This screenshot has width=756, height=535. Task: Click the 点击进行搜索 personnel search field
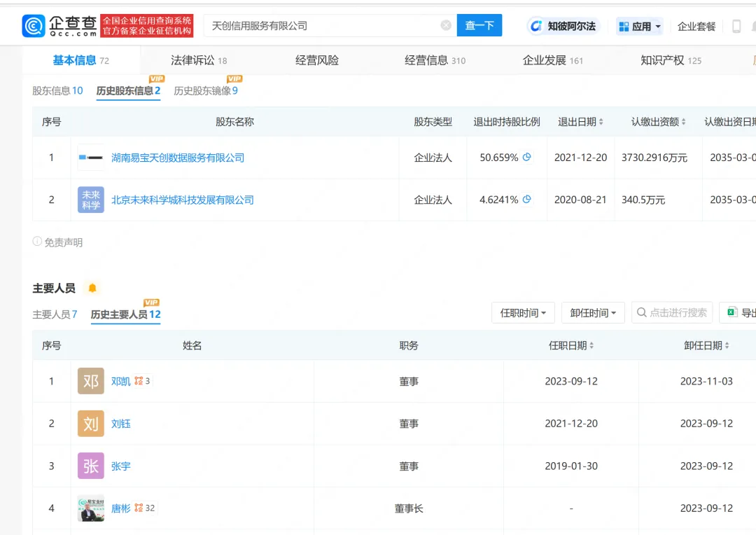point(672,313)
